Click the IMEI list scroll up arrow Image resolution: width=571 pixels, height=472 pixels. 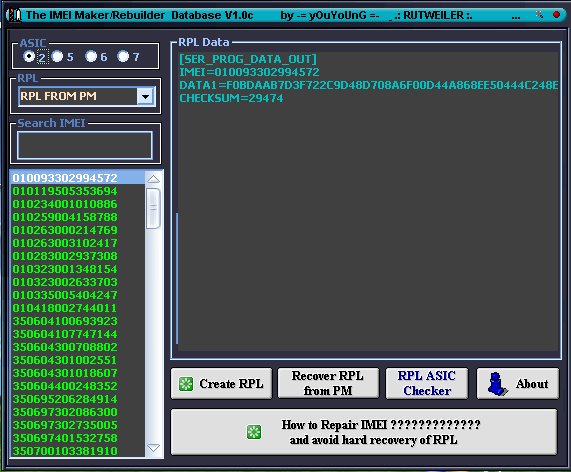pyautogui.click(x=153, y=178)
